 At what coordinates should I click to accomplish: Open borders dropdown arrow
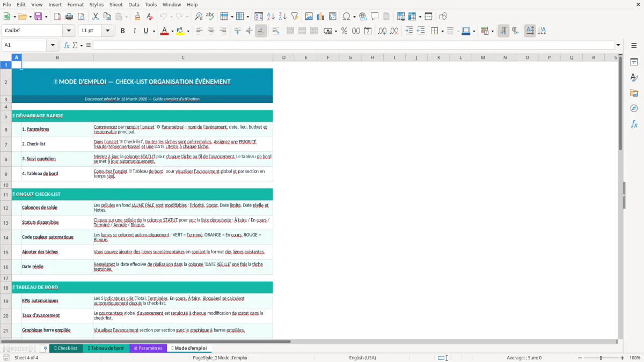click(442, 31)
